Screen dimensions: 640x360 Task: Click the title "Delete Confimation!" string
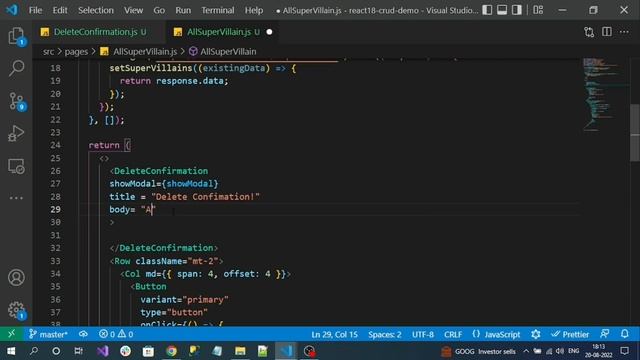(x=205, y=197)
